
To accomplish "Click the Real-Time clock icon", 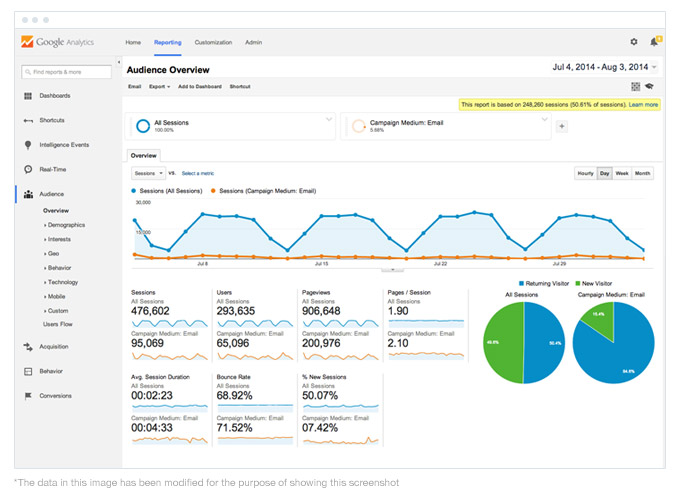I will 28,169.
